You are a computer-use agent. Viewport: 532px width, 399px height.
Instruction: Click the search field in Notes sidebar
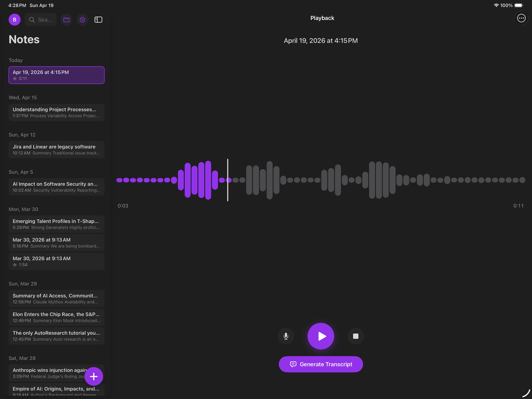pos(40,20)
